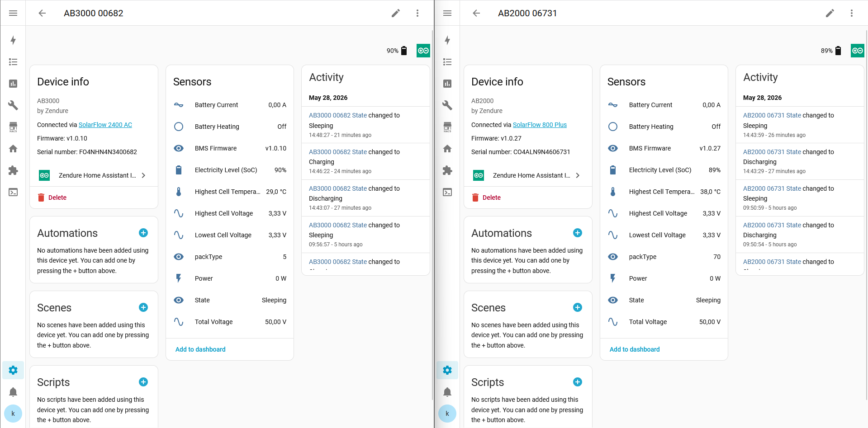Open AB2000 activity entry Sleeping at 09:50:59

click(x=800, y=198)
